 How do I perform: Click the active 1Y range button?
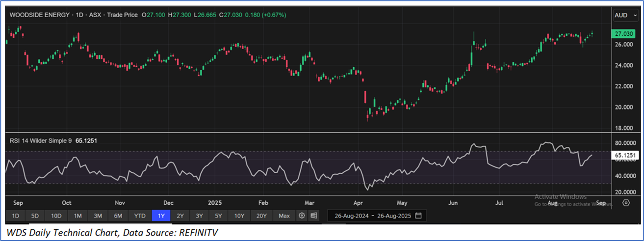coord(161,215)
